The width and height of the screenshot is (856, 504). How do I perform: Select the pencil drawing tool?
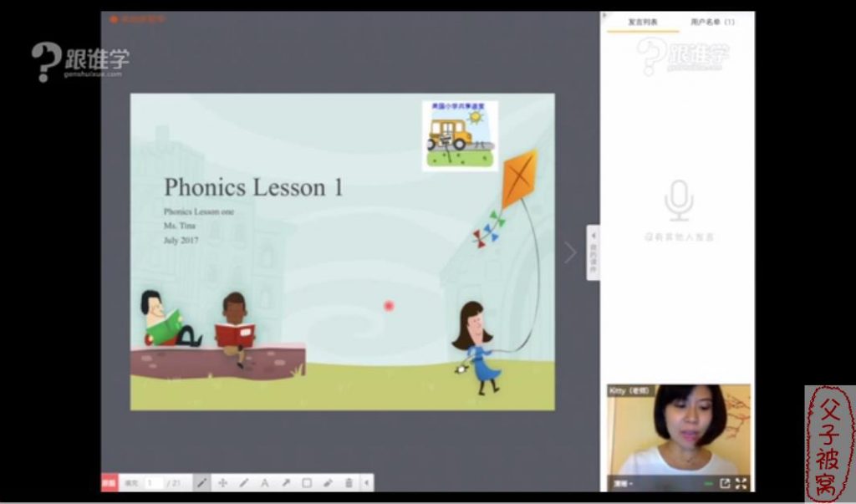(x=201, y=483)
